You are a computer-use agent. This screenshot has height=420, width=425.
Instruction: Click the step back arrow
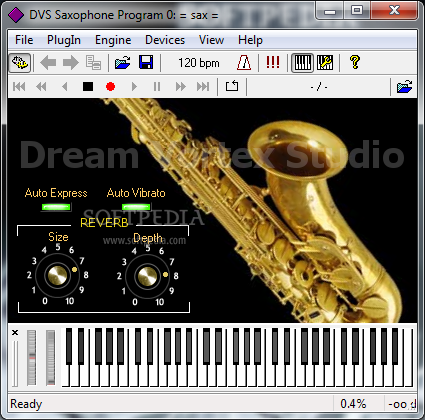pos(65,87)
